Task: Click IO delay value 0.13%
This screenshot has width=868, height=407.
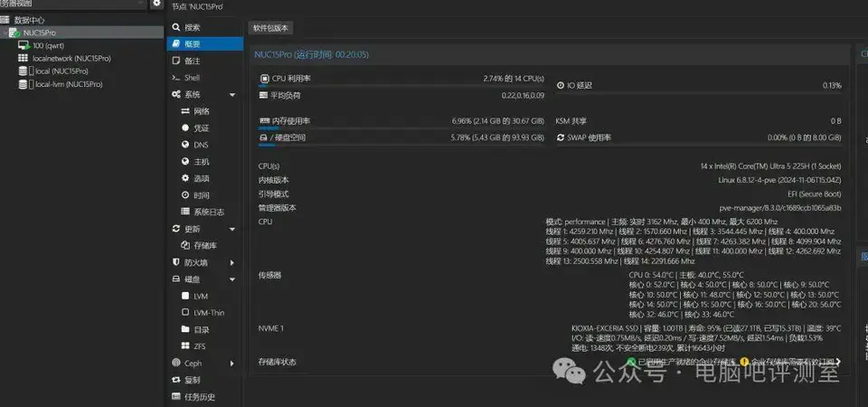Action: [832, 85]
